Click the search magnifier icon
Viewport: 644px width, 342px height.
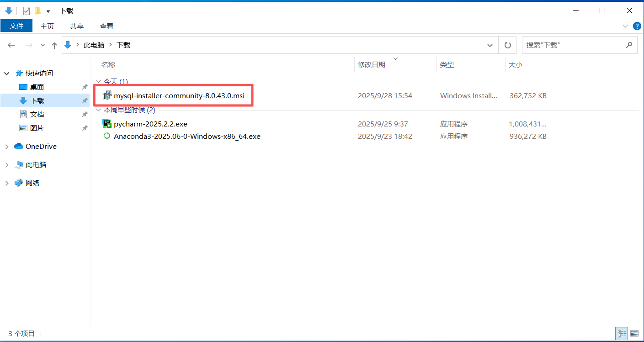[x=629, y=45]
